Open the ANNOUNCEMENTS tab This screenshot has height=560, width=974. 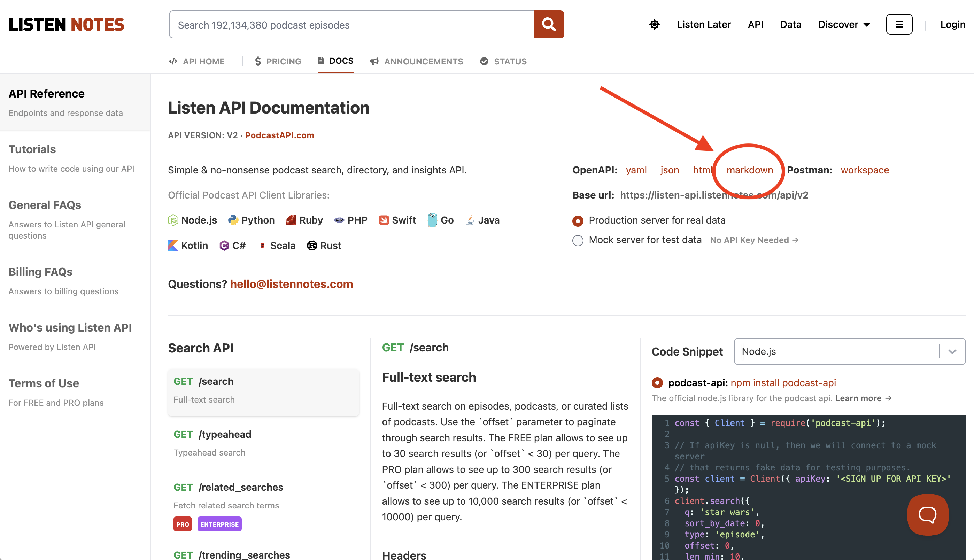(x=417, y=62)
